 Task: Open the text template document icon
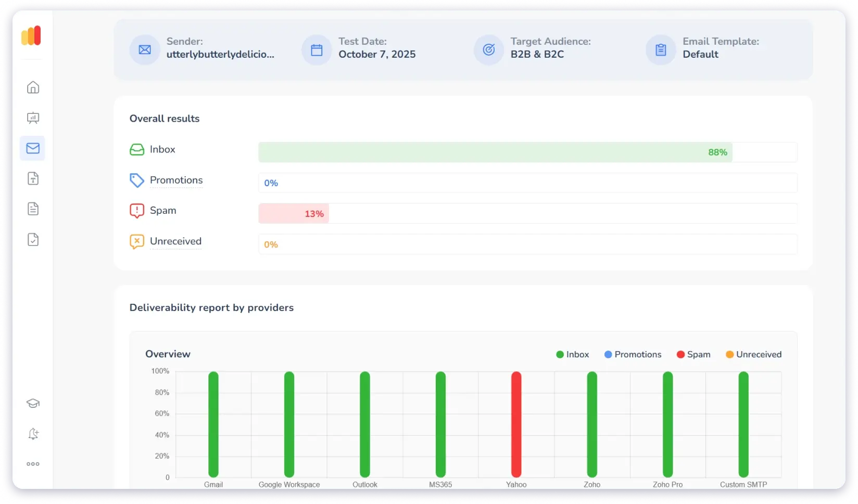click(33, 179)
